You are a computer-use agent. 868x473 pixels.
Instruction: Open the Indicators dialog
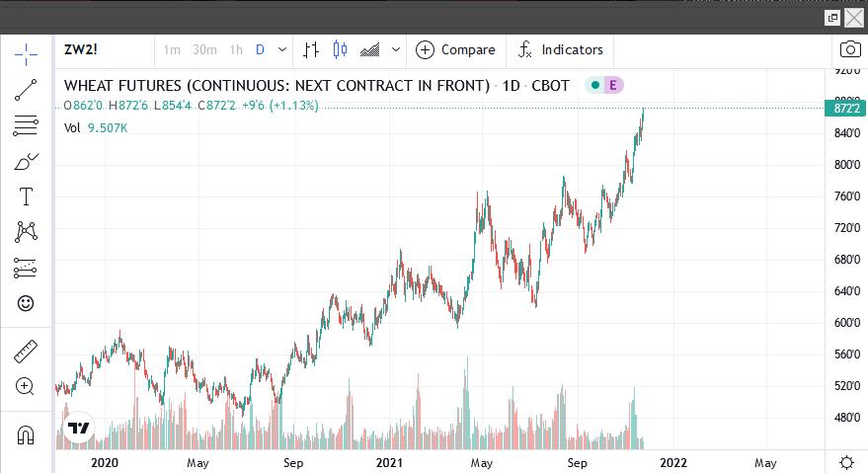coord(560,49)
